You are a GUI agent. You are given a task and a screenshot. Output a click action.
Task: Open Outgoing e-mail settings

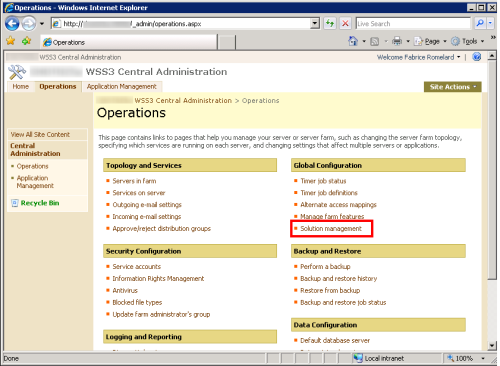147,204
